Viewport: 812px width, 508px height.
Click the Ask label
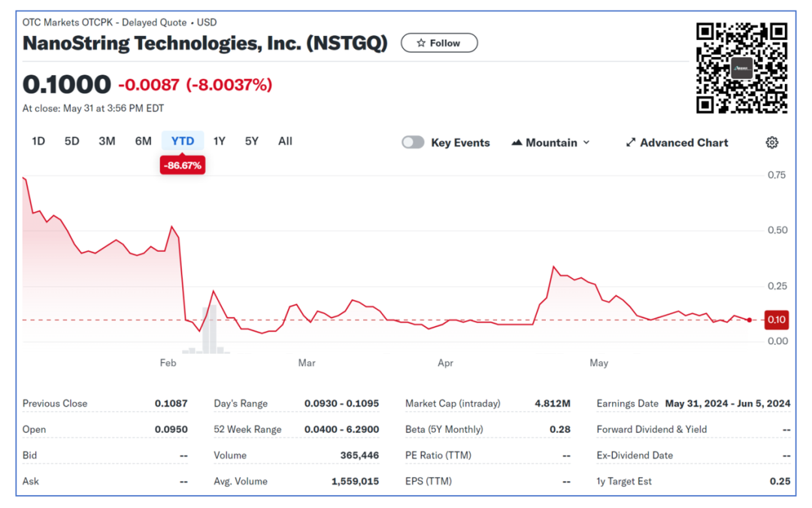click(x=31, y=481)
